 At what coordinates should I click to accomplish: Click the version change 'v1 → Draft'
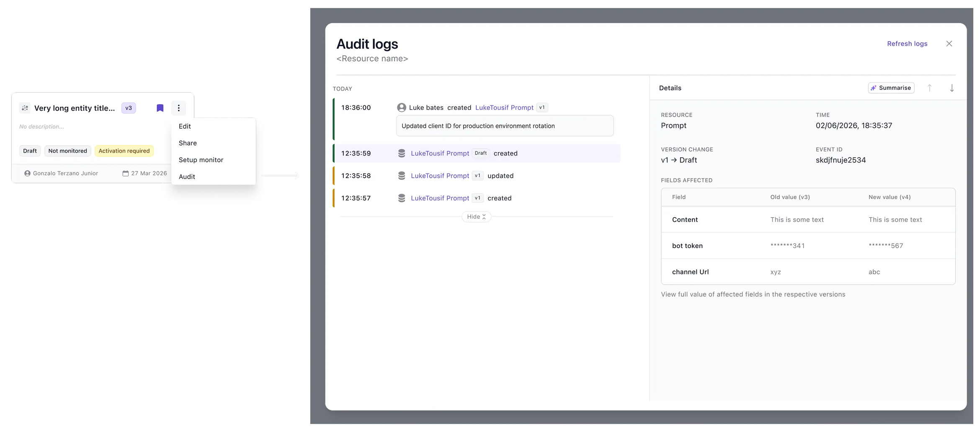pyautogui.click(x=679, y=160)
